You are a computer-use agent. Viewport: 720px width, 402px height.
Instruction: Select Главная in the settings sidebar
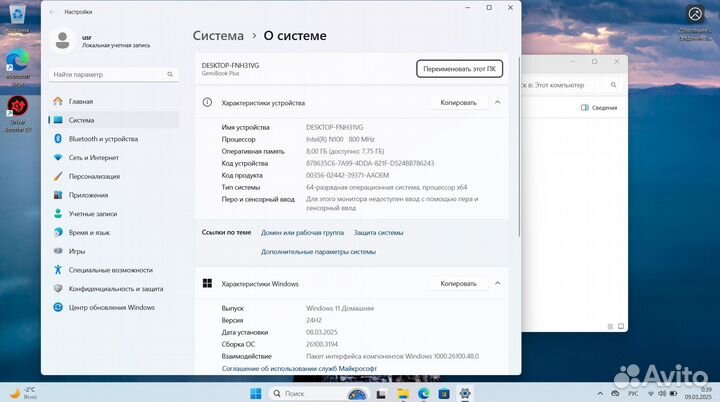click(x=113, y=101)
